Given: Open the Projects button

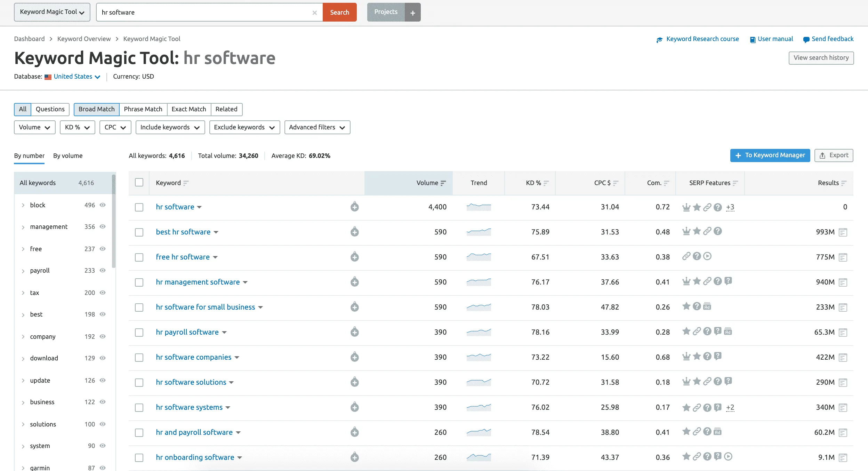Looking at the screenshot, I should coord(386,12).
